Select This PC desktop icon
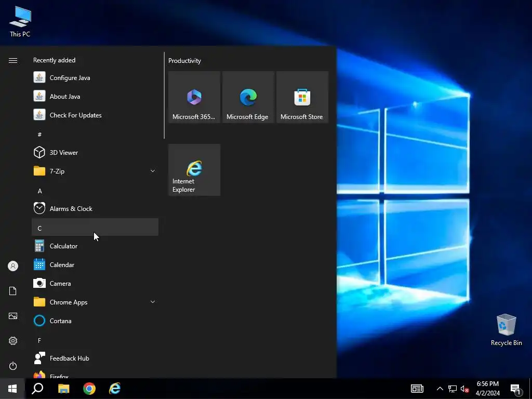Viewport: 532px width, 399px height. [20, 21]
